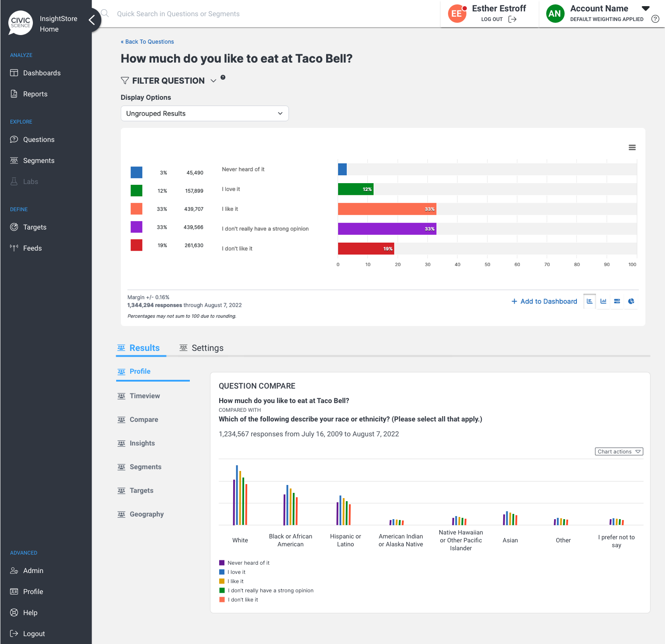Image resolution: width=665 pixels, height=644 pixels.
Task: Click the EE user avatar
Action: click(457, 14)
